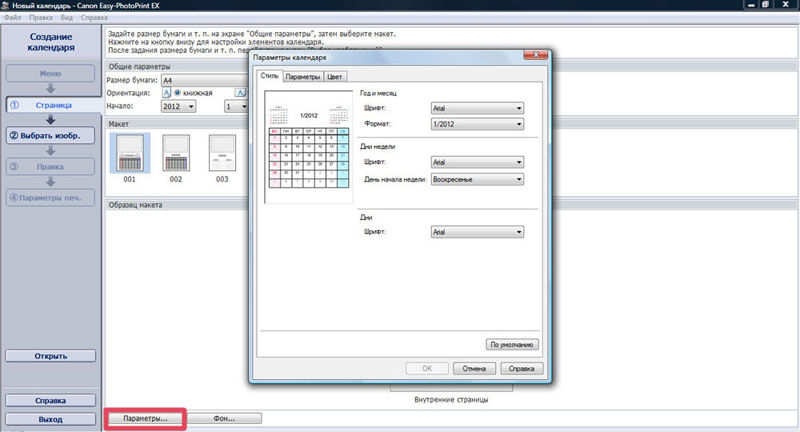Open День начала недели dropdown
This screenshot has width=800, height=432.
pos(477,180)
